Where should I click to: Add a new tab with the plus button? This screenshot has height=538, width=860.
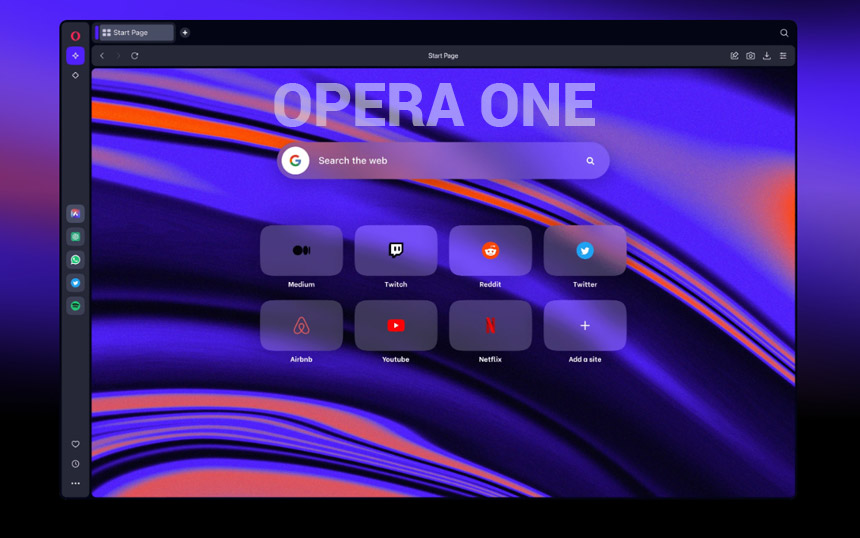tap(185, 33)
